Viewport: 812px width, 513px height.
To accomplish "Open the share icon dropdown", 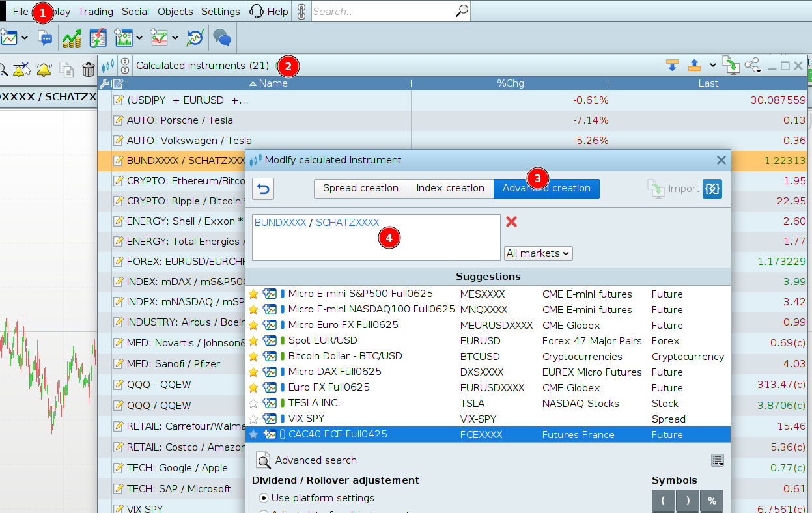I will click(x=753, y=66).
